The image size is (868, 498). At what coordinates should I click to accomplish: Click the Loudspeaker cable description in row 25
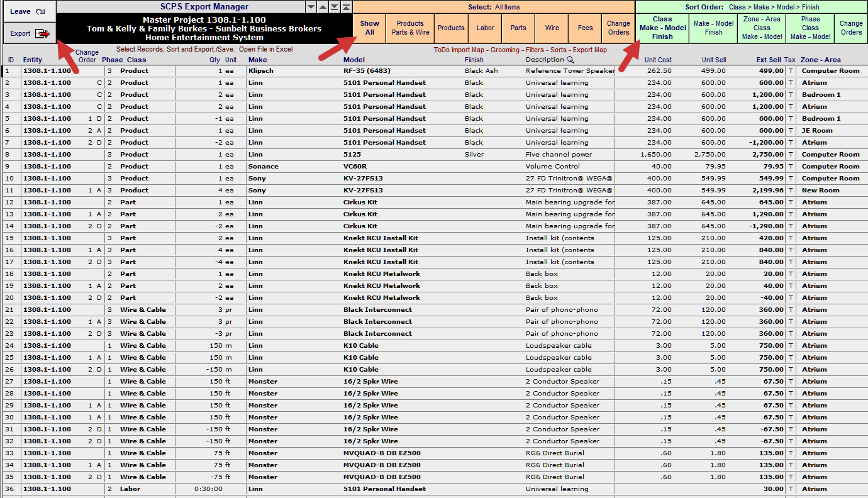tap(559, 358)
